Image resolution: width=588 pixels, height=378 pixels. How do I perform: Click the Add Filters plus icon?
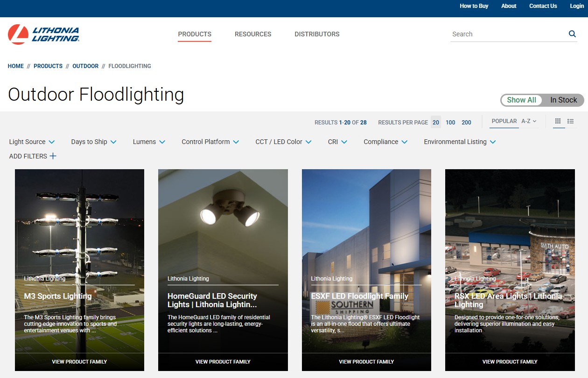[53, 156]
